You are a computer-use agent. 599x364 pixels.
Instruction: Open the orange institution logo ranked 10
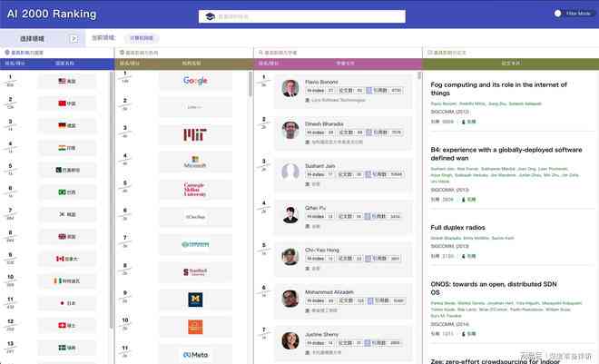pyautogui.click(x=195, y=327)
